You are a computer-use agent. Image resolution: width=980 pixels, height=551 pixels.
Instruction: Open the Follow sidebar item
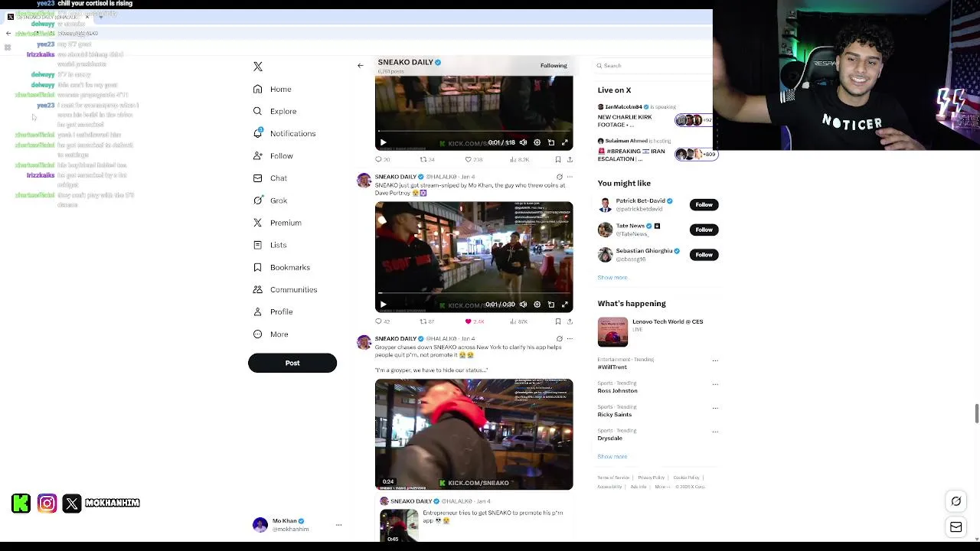(273, 156)
